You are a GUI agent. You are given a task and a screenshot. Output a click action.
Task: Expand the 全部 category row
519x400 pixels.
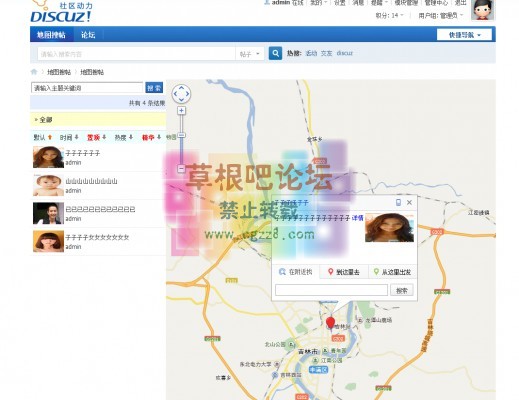(x=98, y=120)
